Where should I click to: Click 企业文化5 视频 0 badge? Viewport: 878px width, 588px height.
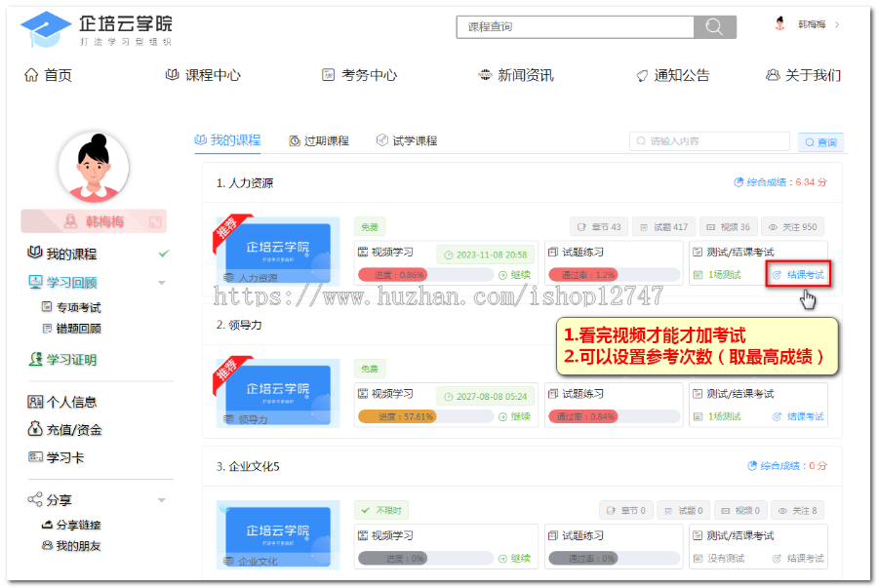click(740, 510)
